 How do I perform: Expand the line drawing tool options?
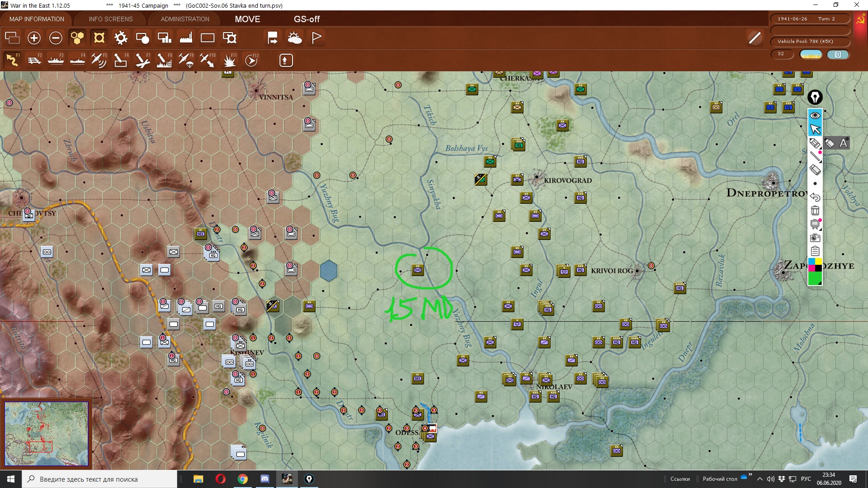point(815,157)
